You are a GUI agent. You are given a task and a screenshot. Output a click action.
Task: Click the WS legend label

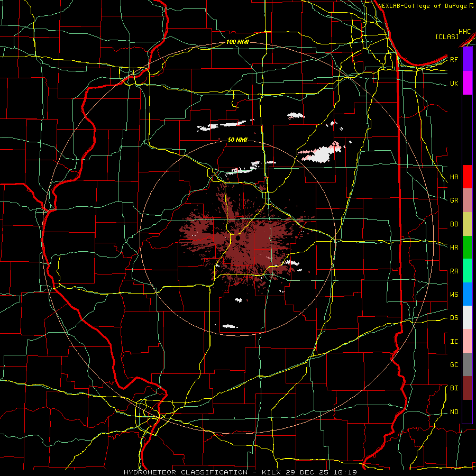pos(454,295)
